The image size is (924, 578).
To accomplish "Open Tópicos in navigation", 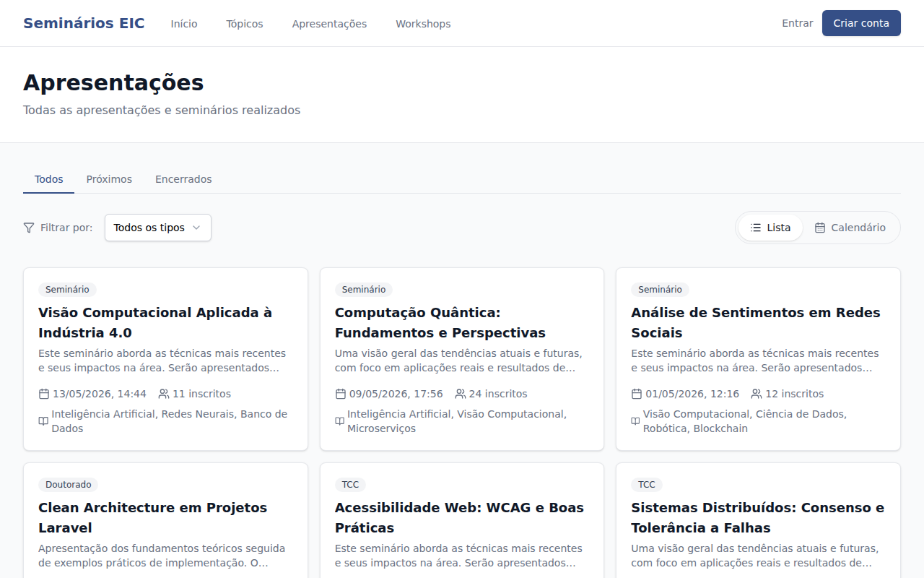I will 245,24.
